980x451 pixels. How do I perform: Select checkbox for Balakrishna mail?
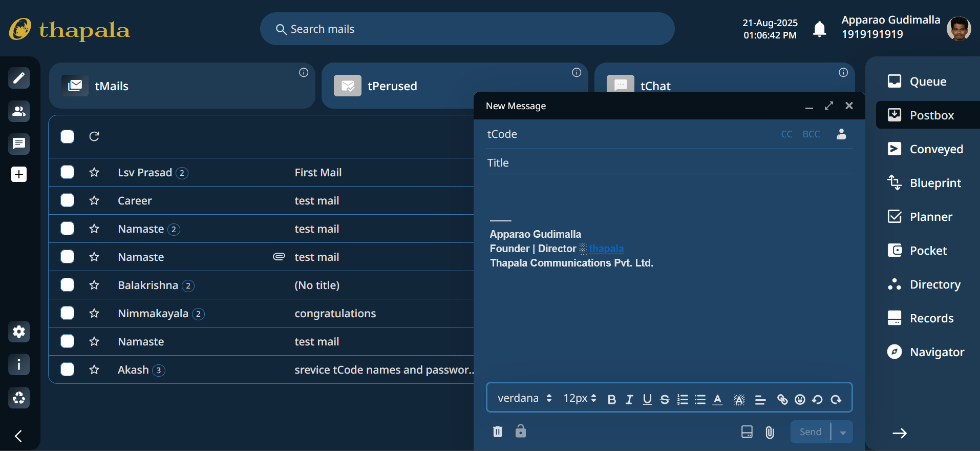point(67,284)
